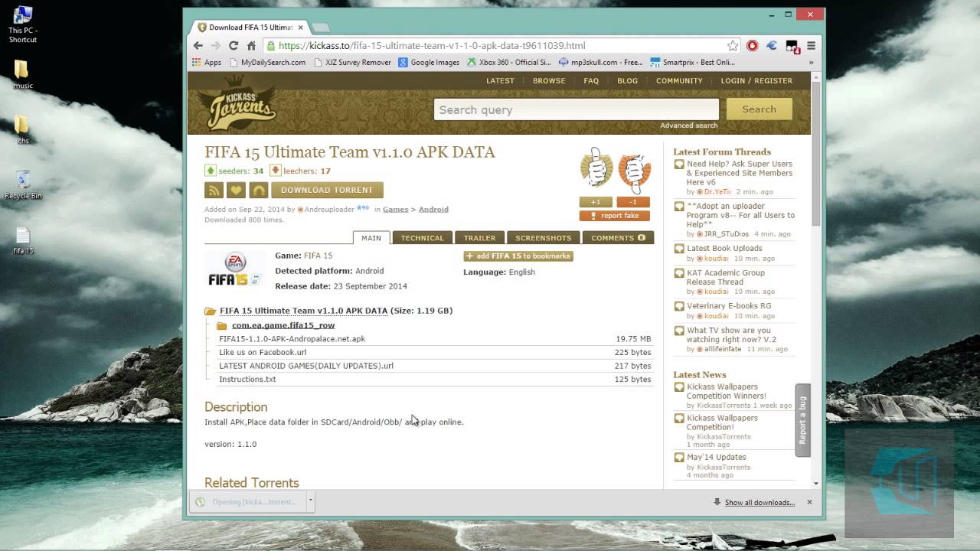Switch to the MAIN tab
Viewport: 980px width, 551px height.
pos(371,237)
